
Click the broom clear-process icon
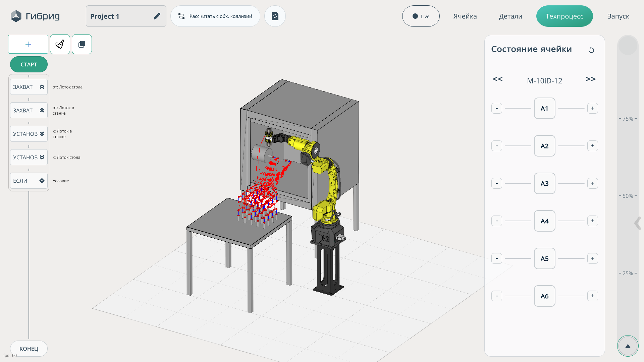click(x=60, y=44)
